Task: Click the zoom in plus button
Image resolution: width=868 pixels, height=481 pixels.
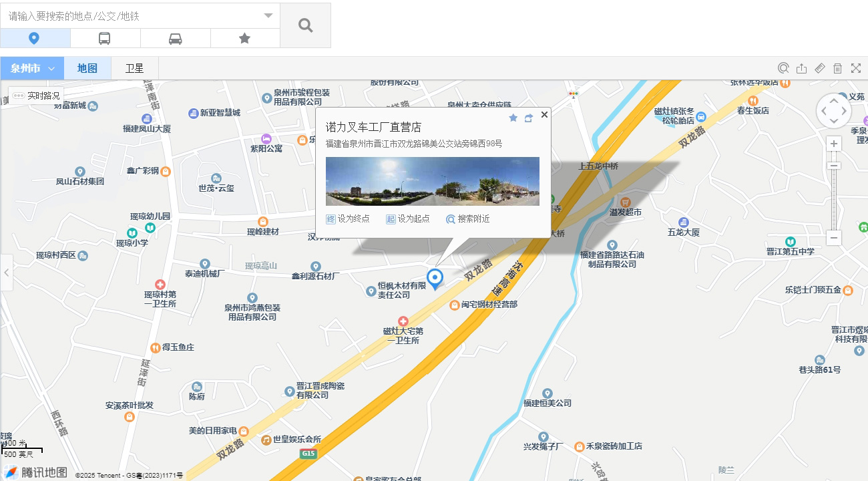Action: pos(833,144)
